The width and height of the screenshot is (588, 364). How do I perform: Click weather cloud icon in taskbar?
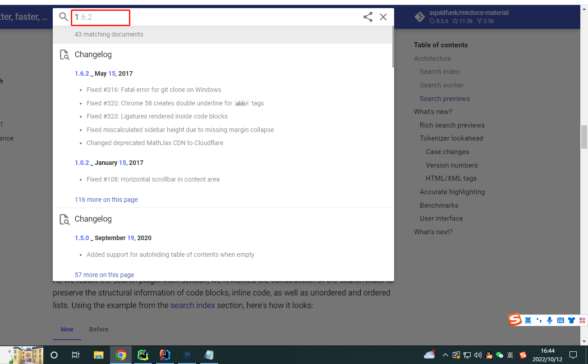(429, 355)
